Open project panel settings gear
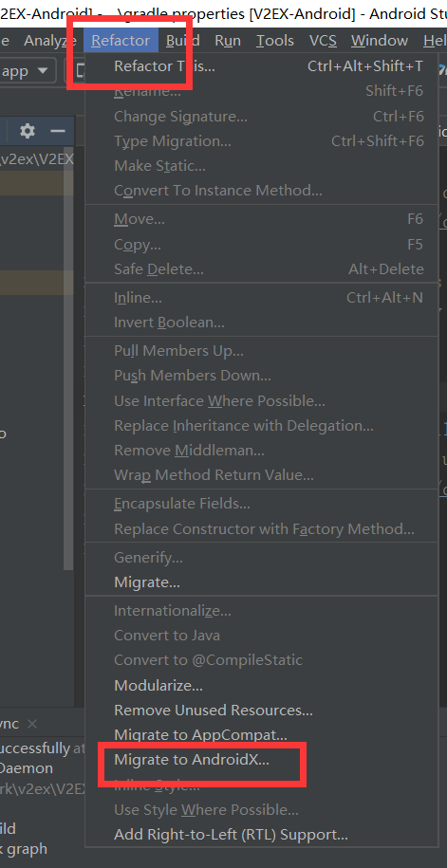Screen dimensions: 447x868 pyautogui.click(x=28, y=131)
